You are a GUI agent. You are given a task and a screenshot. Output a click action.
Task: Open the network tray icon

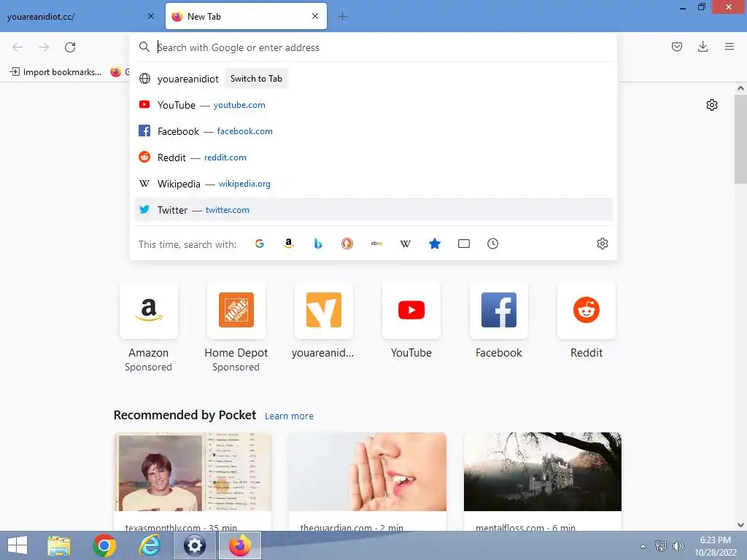coord(661,546)
